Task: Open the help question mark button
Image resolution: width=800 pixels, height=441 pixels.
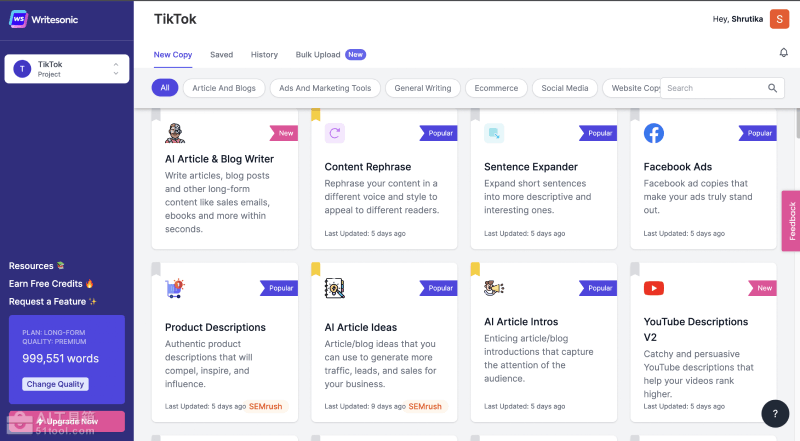Action: click(x=775, y=413)
